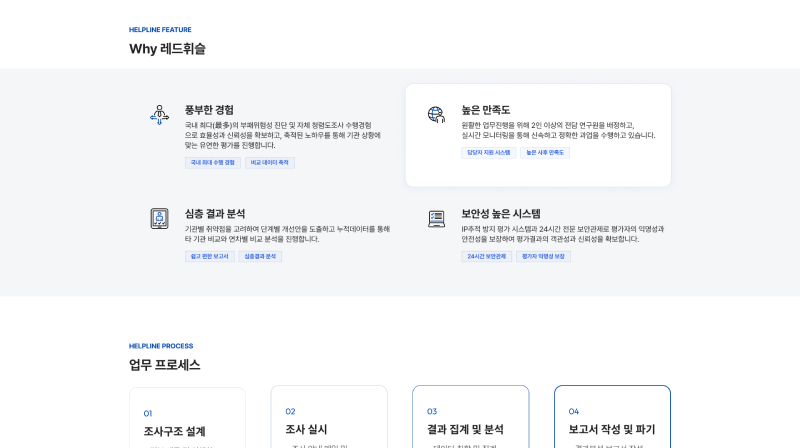
Task: Click the 풍부한 경험 heading
Action: [x=209, y=110]
